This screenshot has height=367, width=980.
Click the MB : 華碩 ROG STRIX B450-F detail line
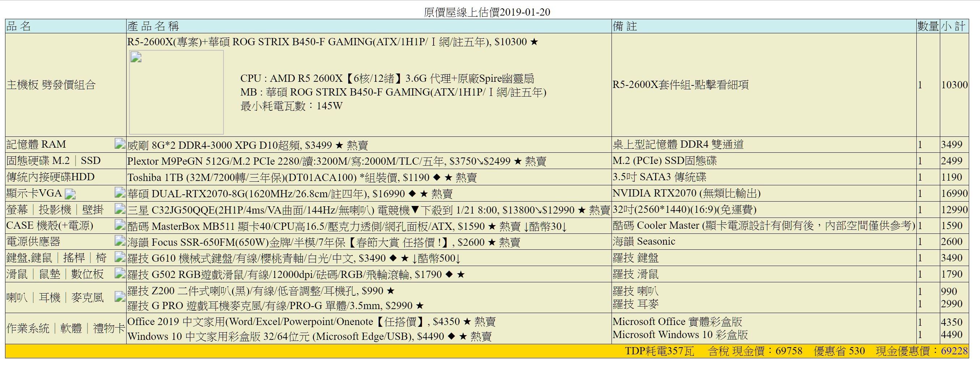(x=393, y=92)
